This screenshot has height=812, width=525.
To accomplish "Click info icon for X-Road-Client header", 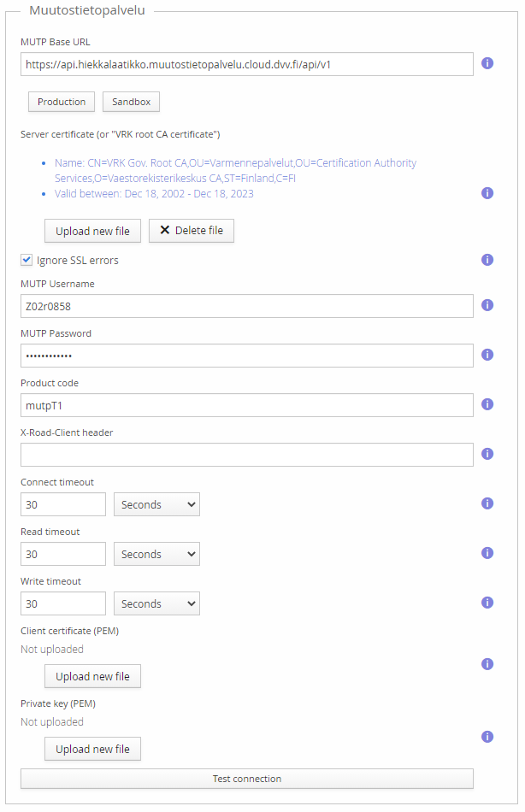I will pyautogui.click(x=487, y=454).
